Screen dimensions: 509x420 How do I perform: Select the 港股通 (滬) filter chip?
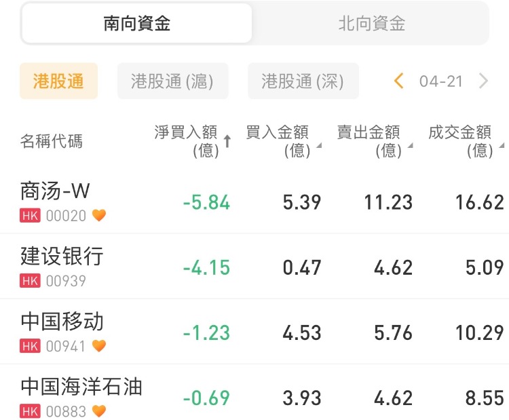172,81
